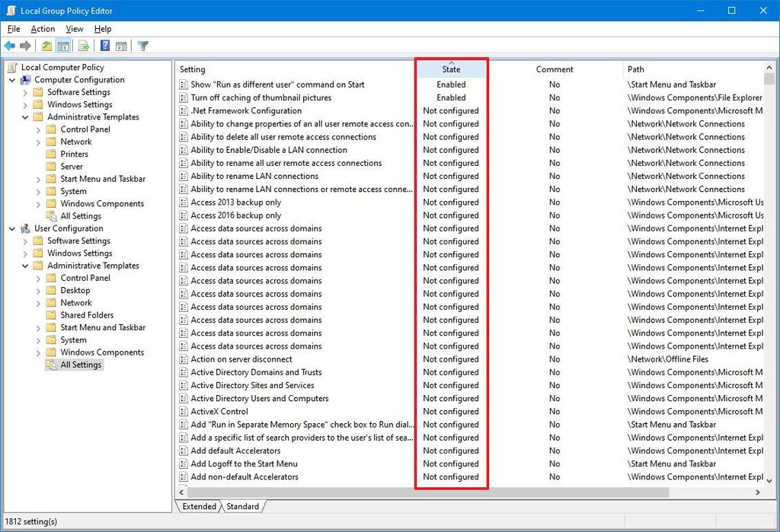The image size is (780, 532).
Task: Toggle the Show Console Tree icon
Action: click(x=64, y=46)
